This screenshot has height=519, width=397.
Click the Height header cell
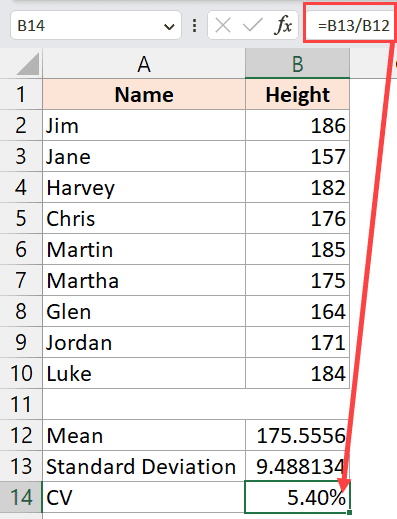coord(297,94)
